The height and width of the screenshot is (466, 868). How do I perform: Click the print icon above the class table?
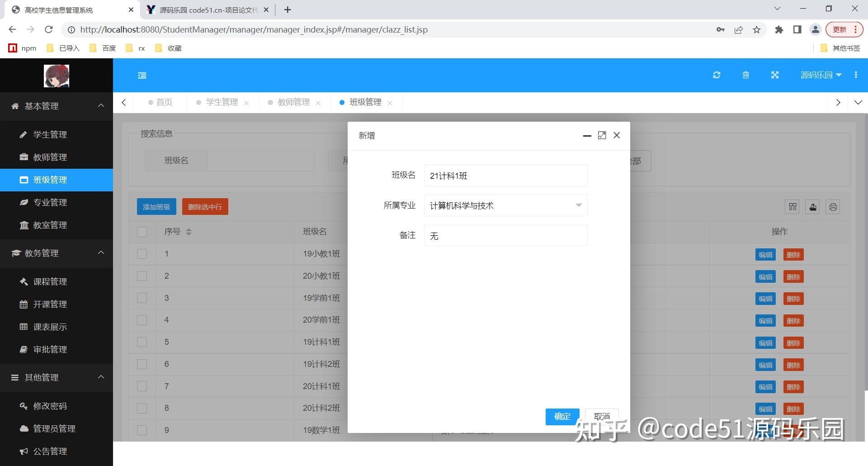[x=833, y=207]
